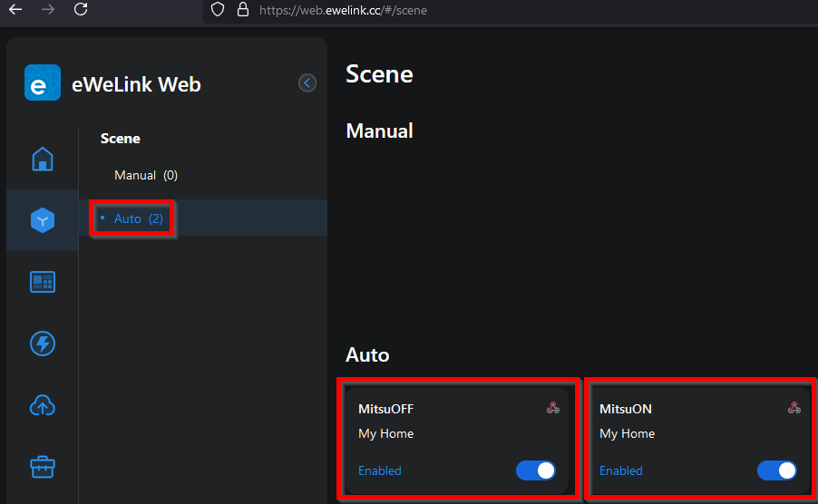Collapse the sidebar with the chevron button
The height and width of the screenshot is (504, 818).
pyautogui.click(x=307, y=83)
